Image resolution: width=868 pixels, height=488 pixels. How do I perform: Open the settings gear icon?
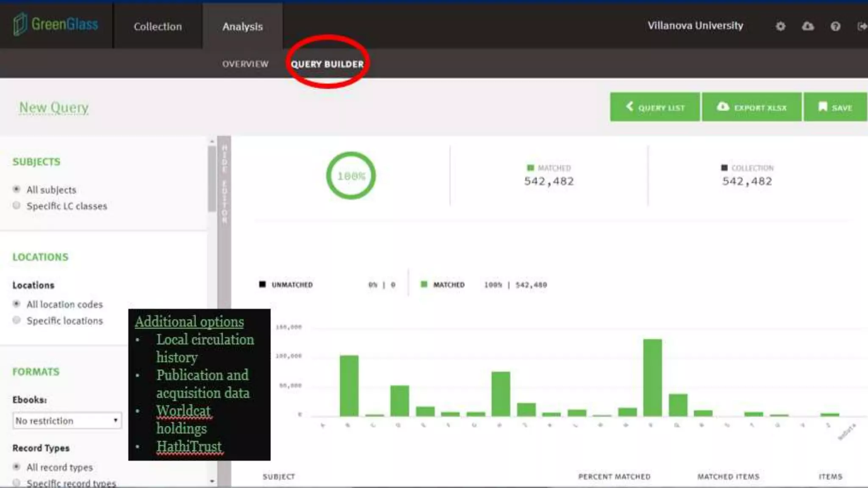(x=780, y=27)
